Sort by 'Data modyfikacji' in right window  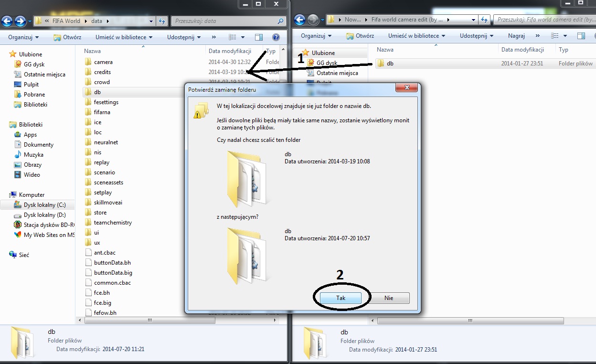[x=522, y=49]
